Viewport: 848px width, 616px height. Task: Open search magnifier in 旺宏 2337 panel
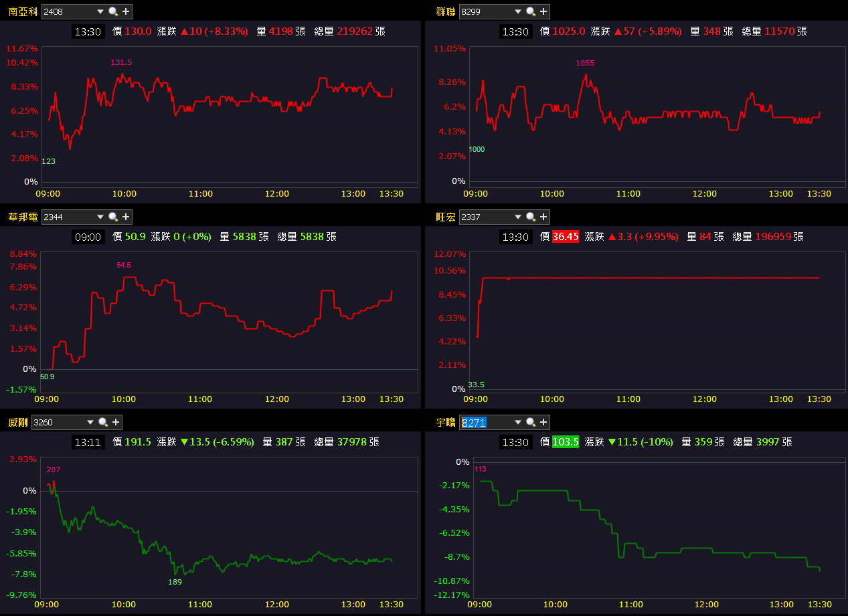click(x=531, y=217)
